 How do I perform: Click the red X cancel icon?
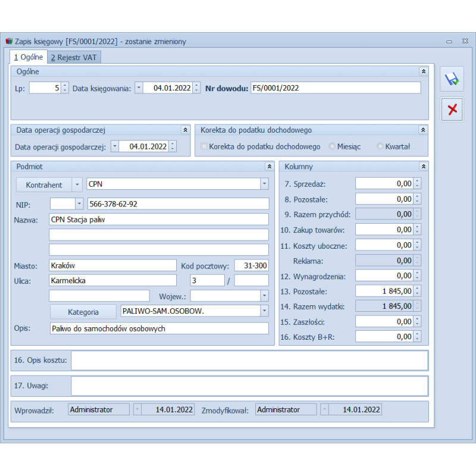point(452,109)
